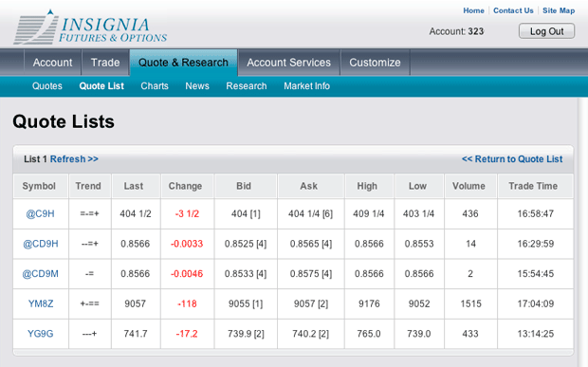Open the Contact Us link
The height and width of the screenshot is (367, 588).
point(513,10)
